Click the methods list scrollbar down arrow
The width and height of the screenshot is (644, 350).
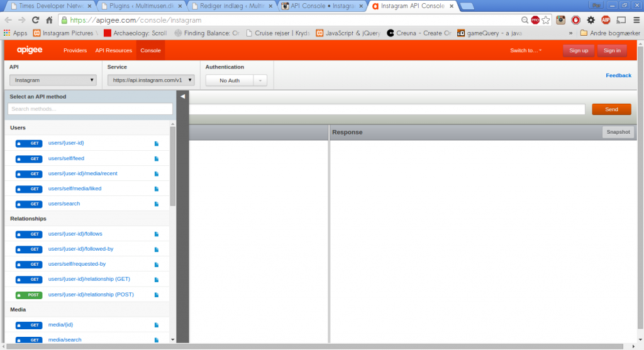point(172,340)
